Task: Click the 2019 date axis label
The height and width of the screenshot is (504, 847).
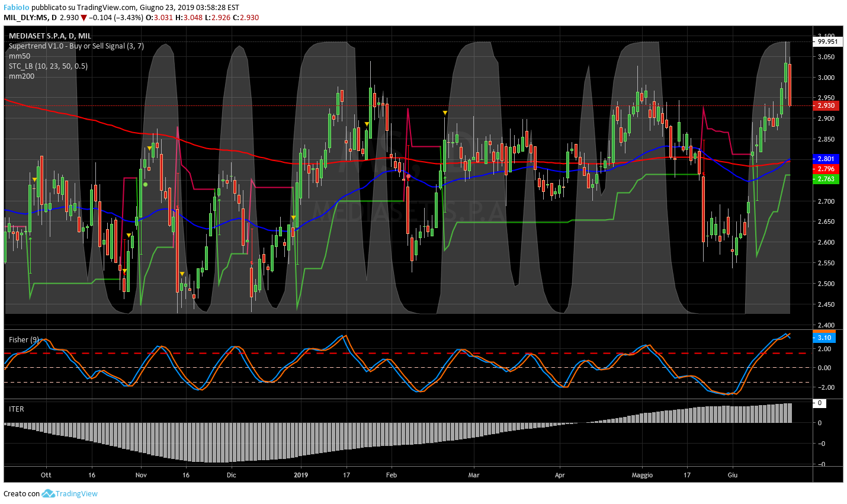Action: (301, 475)
